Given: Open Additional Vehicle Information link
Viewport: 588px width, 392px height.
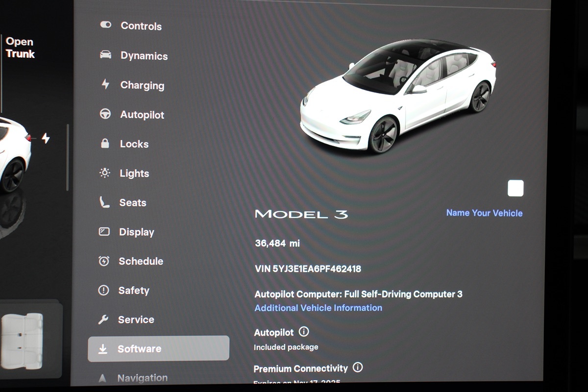Looking at the screenshot, I should [x=318, y=308].
